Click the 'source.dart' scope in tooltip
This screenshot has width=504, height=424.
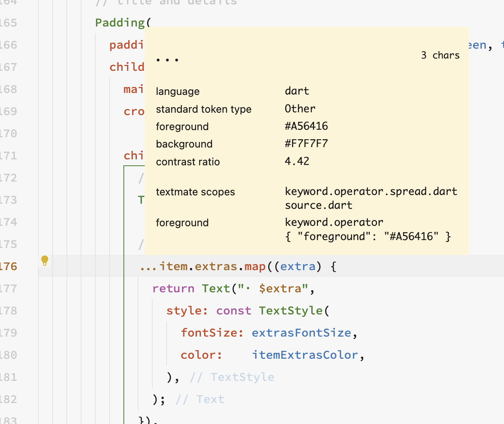318,205
